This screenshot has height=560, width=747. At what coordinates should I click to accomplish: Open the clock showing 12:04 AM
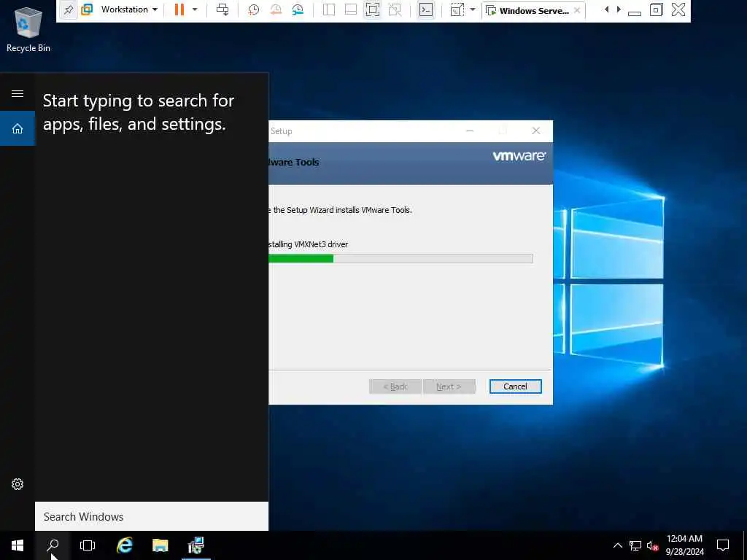[684, 545]
